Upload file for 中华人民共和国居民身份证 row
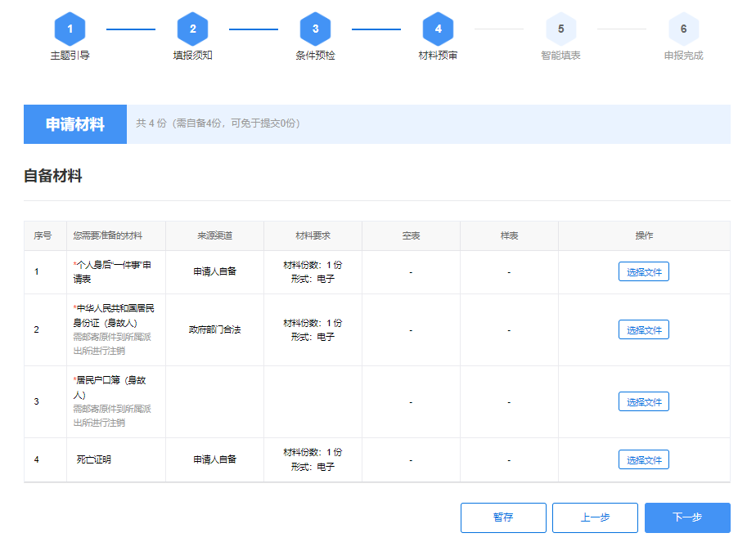The image size is (756, 542). click(643, 329)
